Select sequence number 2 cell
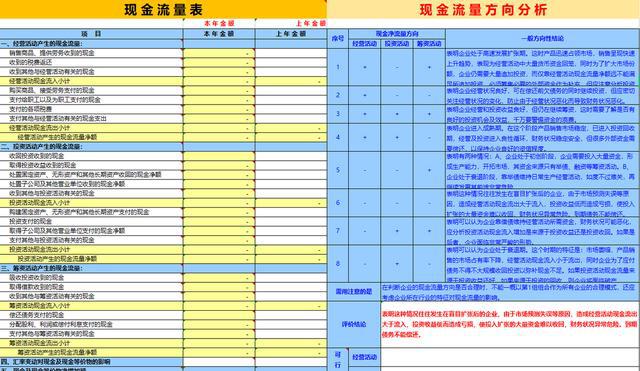640x371 pixels. tap(338, 95)
